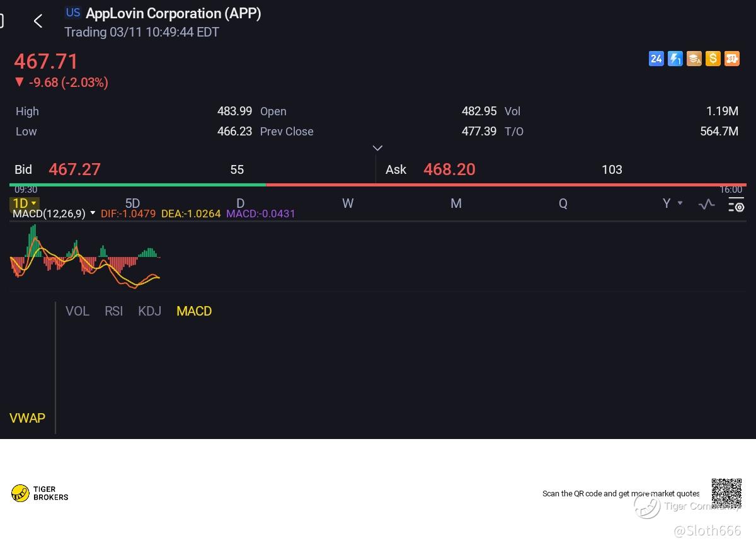Switch chart to D timeframe

pos(240,203)
